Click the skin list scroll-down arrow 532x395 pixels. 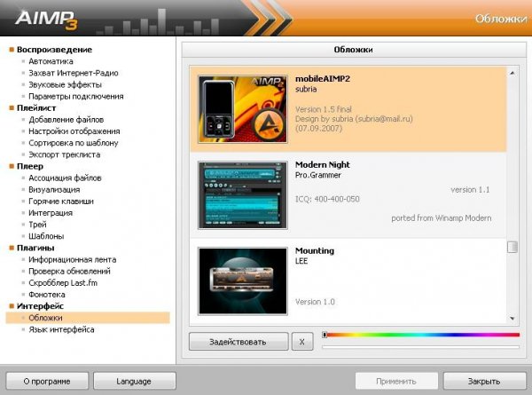(512, 319)
